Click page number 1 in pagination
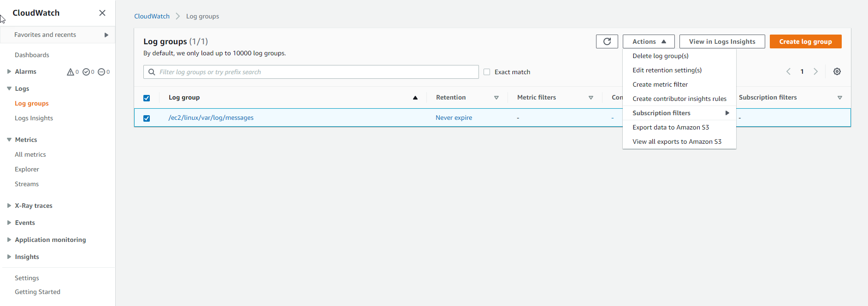Image resolution: width=868 pixels, height=306 pixels. pos(802,71)
